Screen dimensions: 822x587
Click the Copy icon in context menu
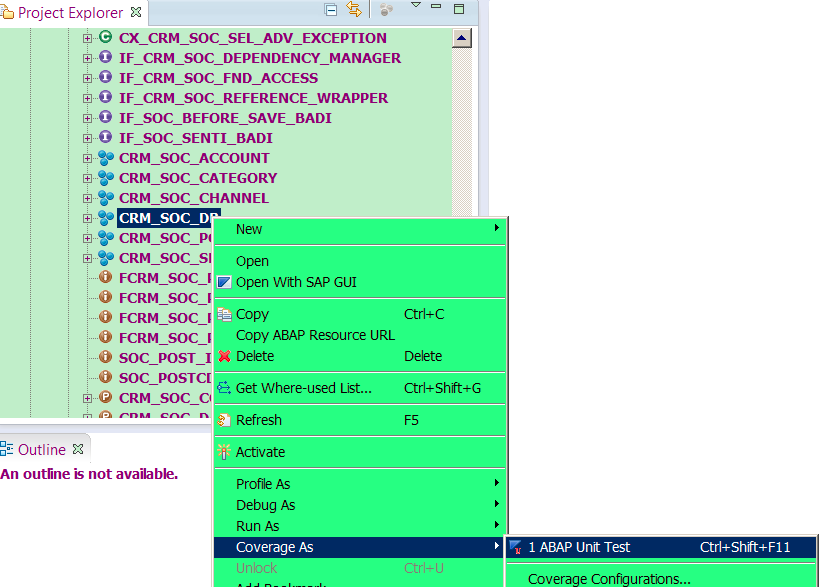click(x=224, y=314)
